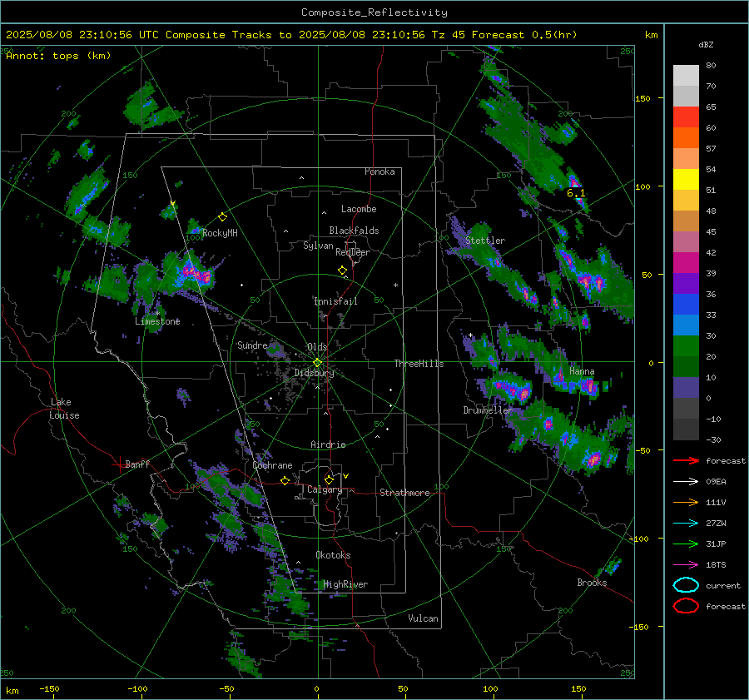Screen dimensions: 749x700
Task: Click the Hanna town label
Action: coord(582,371)
